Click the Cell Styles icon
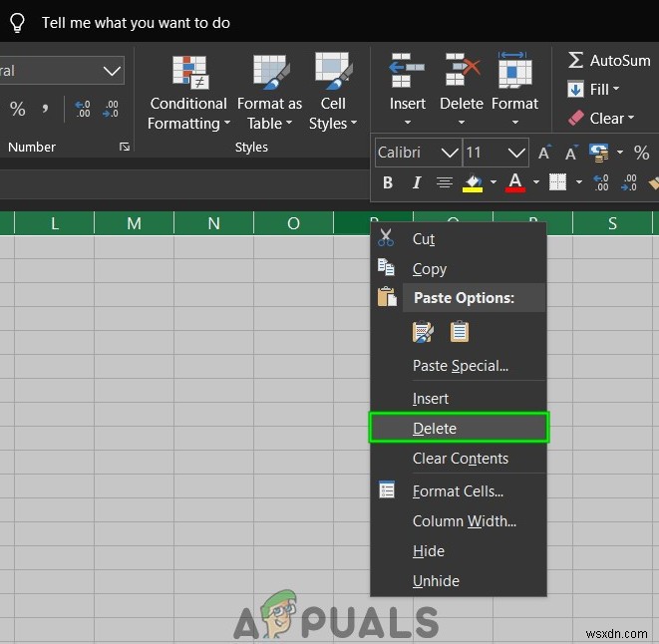The image size is (659, 644). tap(333, 72)
